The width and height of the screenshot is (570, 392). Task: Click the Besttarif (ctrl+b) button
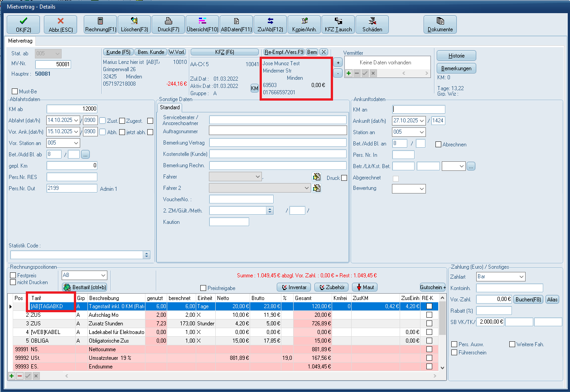click(84, 287)
